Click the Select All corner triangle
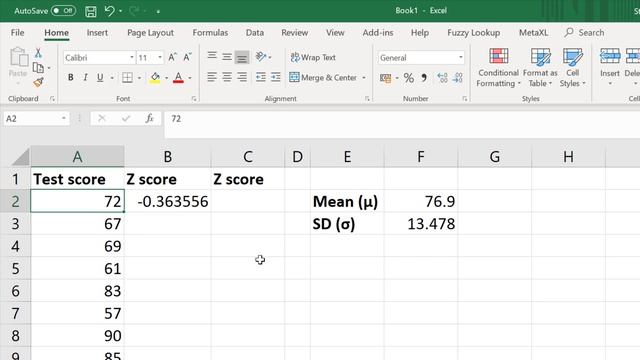The image size is (640, 360). 19,157
